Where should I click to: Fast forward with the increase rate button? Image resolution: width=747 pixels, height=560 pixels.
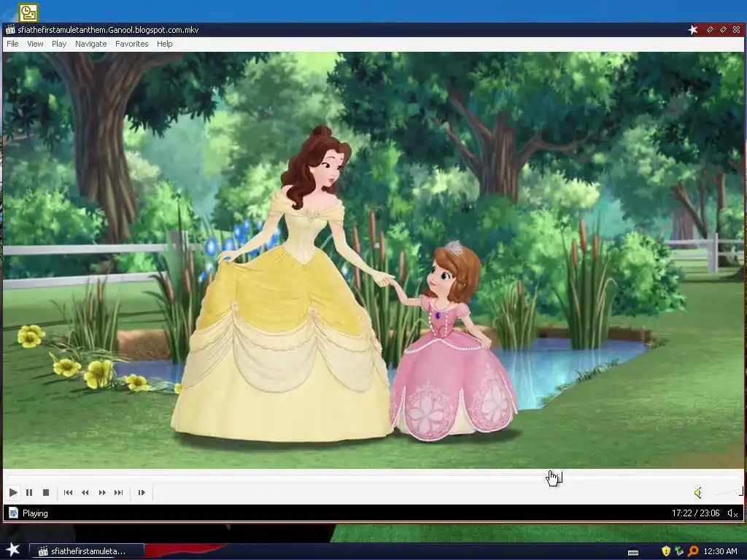tap(102, 492)
